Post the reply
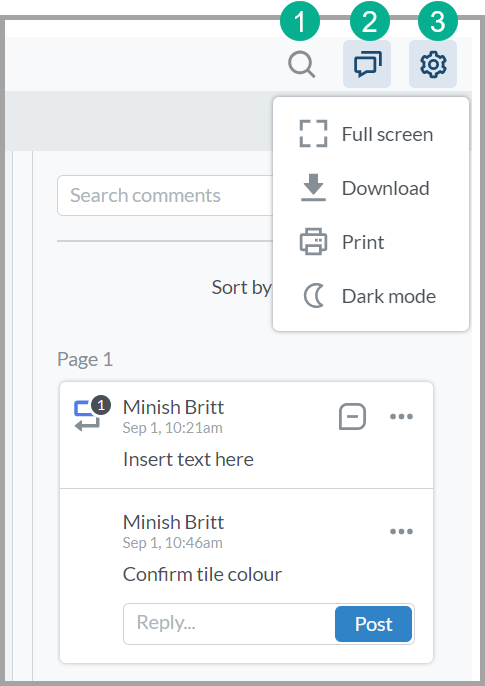 (373, 624)
